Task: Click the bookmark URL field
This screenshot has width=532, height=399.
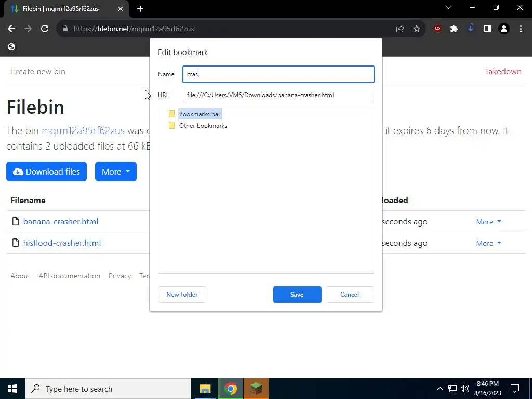Action: (x=278, y=95)
